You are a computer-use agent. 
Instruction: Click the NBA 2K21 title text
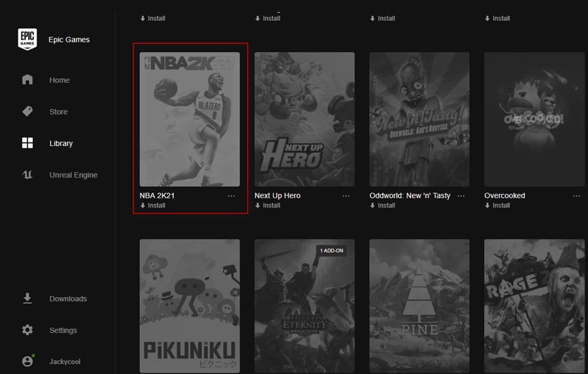pyautogui.click(x=157, y=196)
